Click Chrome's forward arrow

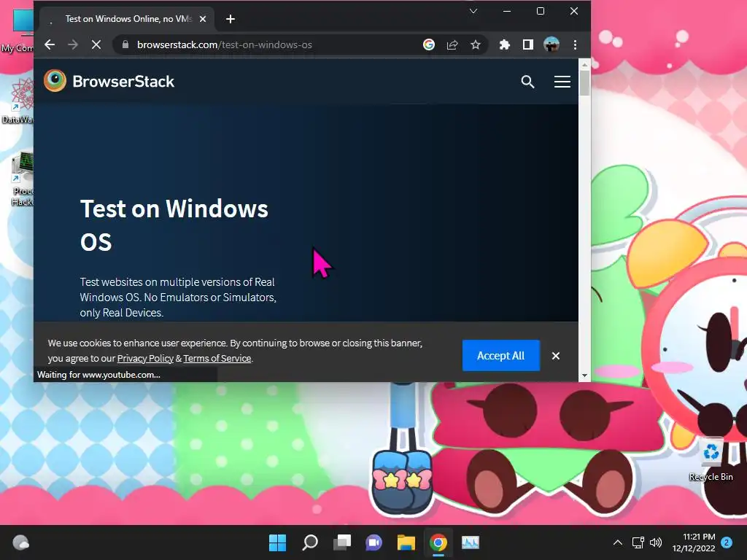(x=73, y=44)
